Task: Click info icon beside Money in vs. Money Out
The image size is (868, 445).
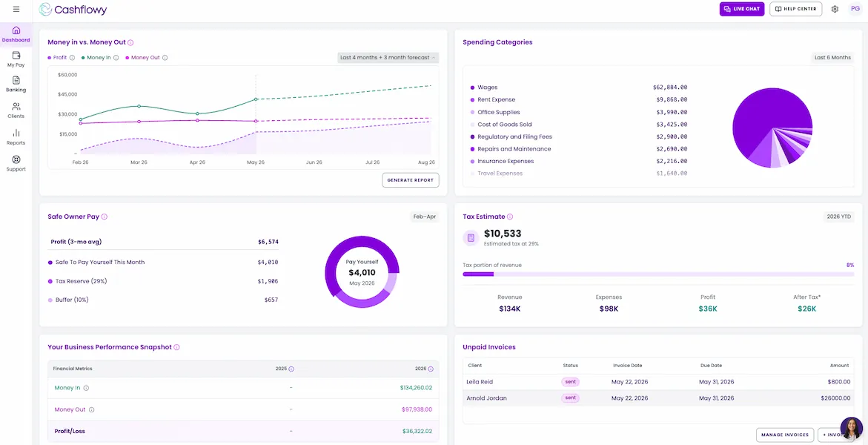Action: pyautogui.click(x=130, y=42)
